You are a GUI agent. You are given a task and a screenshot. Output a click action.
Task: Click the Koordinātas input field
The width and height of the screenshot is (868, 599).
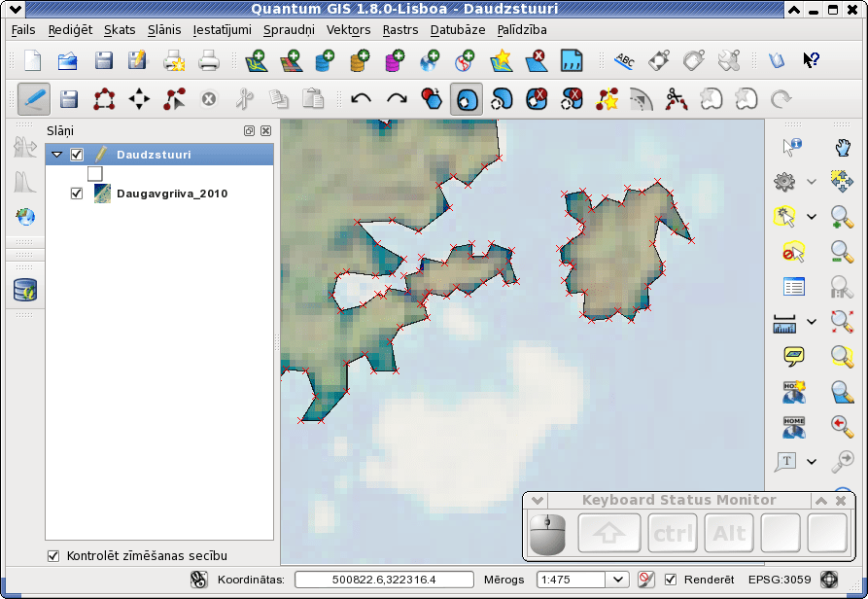(384, 580)
